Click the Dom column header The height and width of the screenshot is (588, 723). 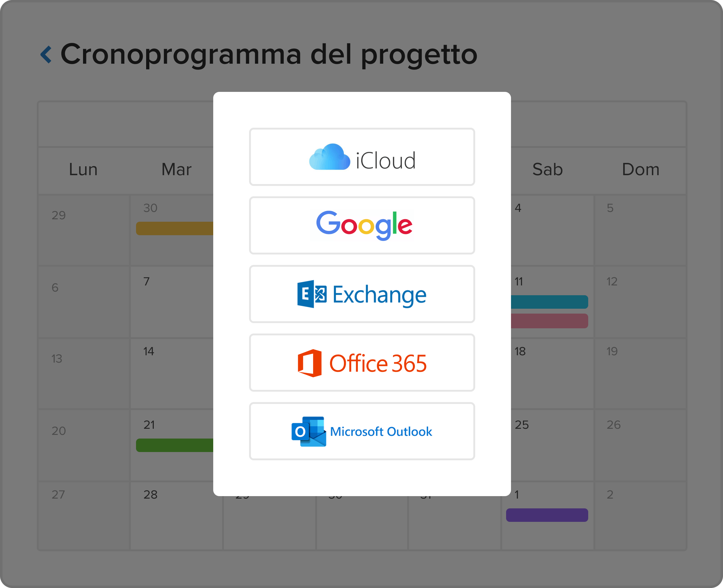(x=641, y=169)
